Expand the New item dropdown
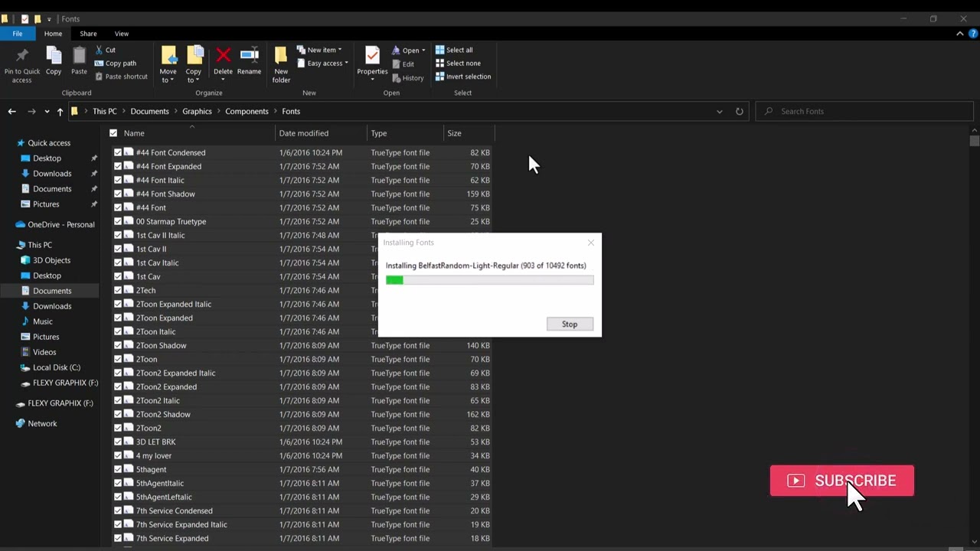980x551 pixels. pos(339,50)
